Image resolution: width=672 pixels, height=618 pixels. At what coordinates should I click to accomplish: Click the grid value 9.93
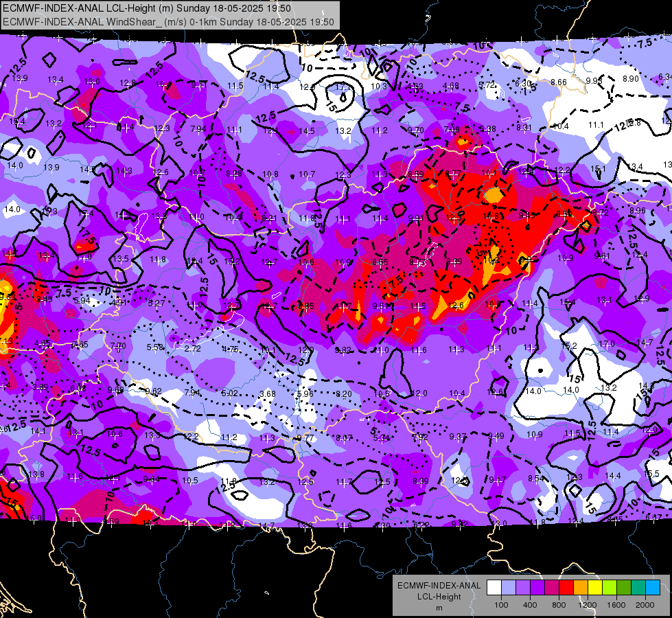pyautogui.click(x=594, y=80)
